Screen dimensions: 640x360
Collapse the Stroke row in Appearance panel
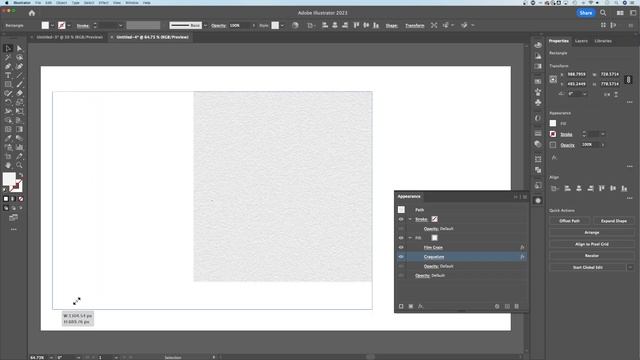(x=410, y=219)
